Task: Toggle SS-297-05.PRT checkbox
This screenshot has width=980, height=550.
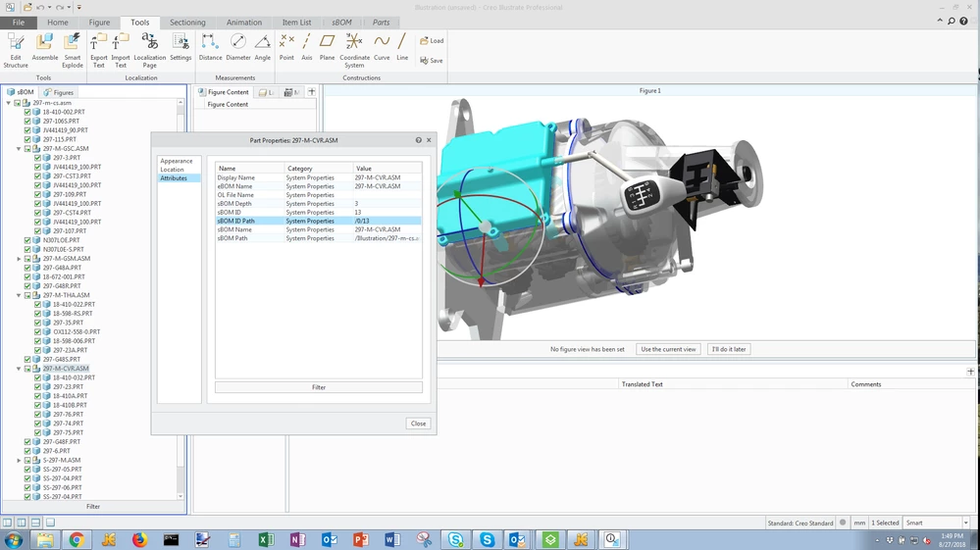Action: coord(27,469)
